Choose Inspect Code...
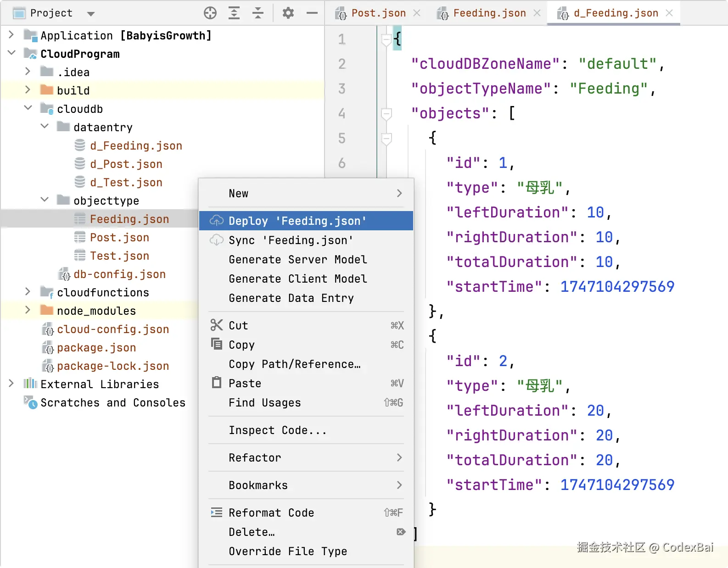728x568 pixels. click(306, 430)
